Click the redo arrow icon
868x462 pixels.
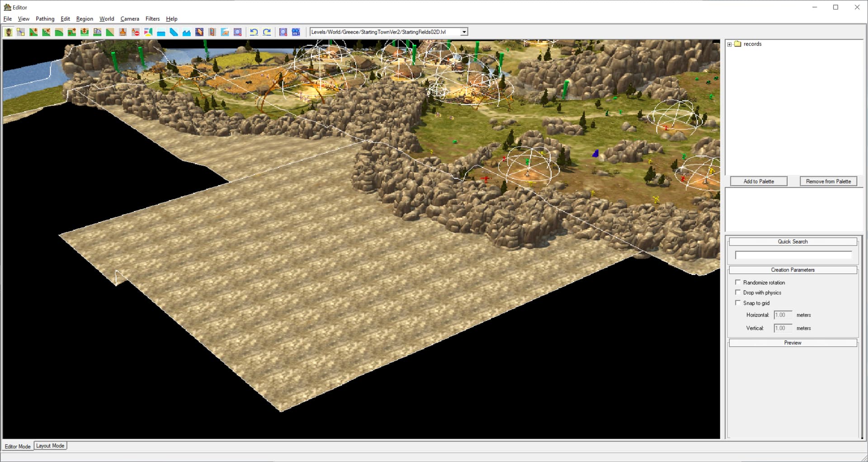tap(267, 32)
